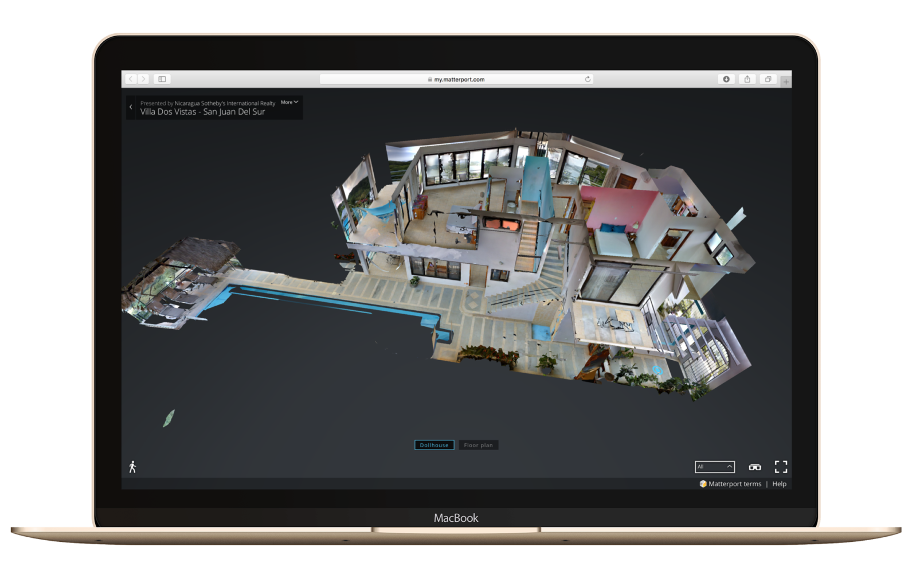
Task: Click the Safari downloads icon
Action: pos(726,79)
